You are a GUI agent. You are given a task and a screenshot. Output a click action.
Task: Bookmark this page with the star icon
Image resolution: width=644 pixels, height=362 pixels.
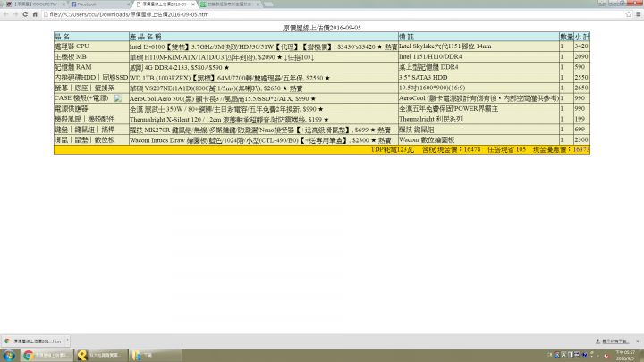(x=629, y=14)
